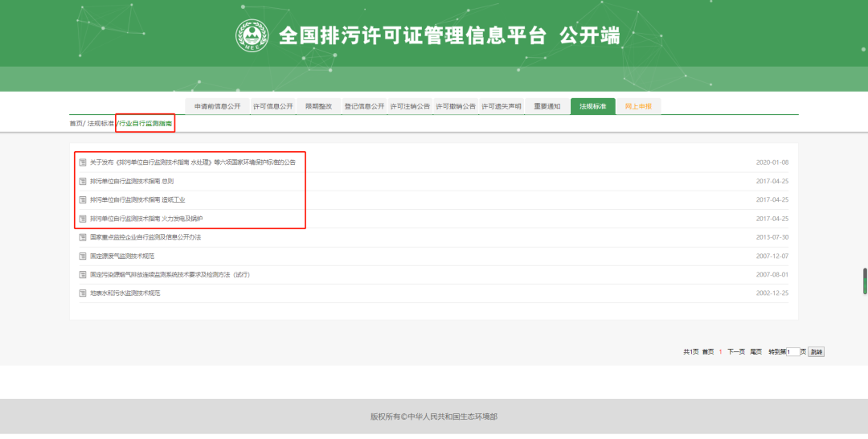Click document icon beside 造纸工业 guideline

tap(83, 199)
